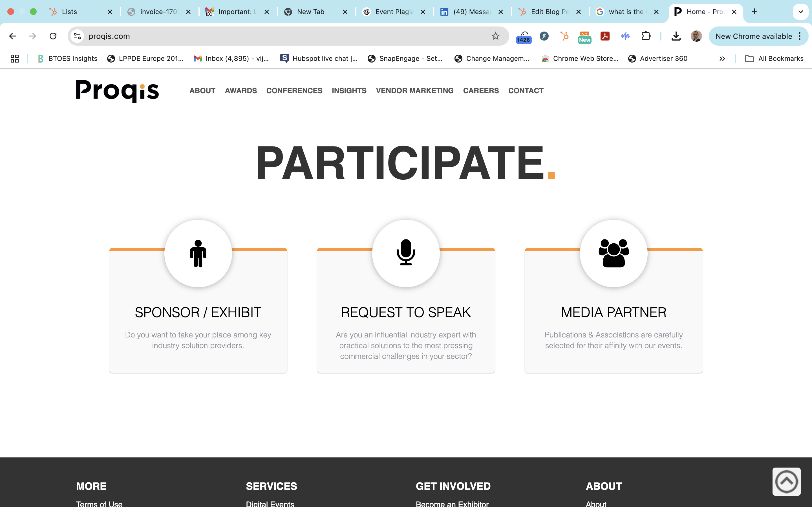The height and width of the screenshot is (507, 812).
Task: Click the group icon above Media Partner
Action: coord(613,253)
